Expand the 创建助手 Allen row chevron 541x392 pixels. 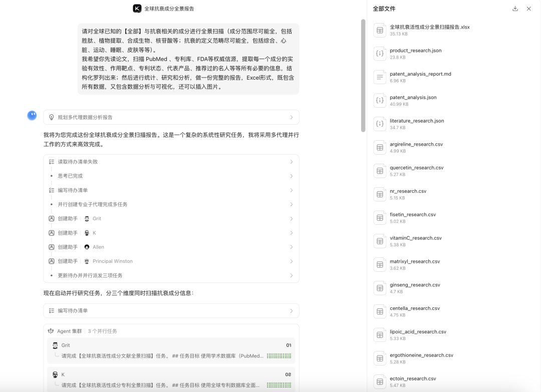click(292, 247)
